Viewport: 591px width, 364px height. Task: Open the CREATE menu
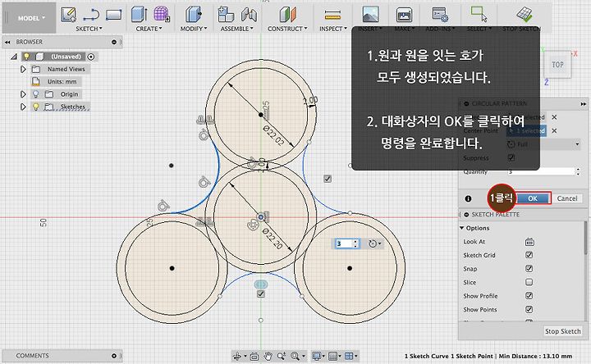tap(149, 29)
